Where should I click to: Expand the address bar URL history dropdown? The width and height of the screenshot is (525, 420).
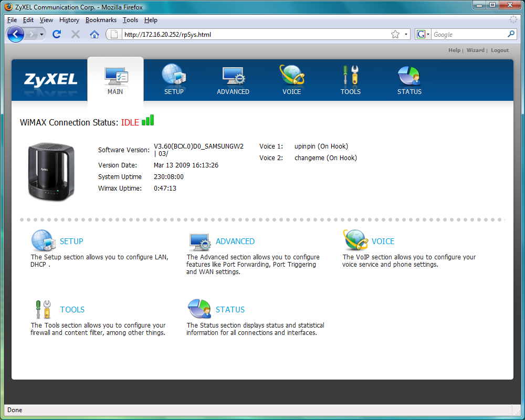406,34
